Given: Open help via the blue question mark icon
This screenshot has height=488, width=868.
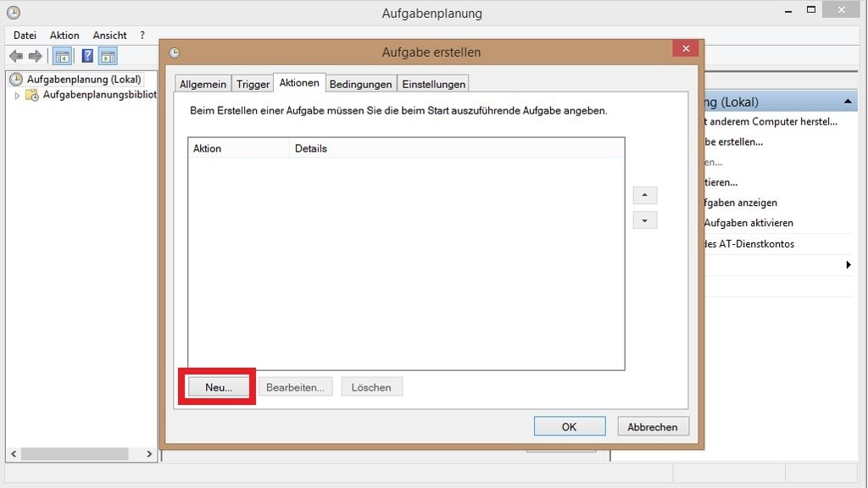Looking at the screenshot, I should (x=86, y=56).
